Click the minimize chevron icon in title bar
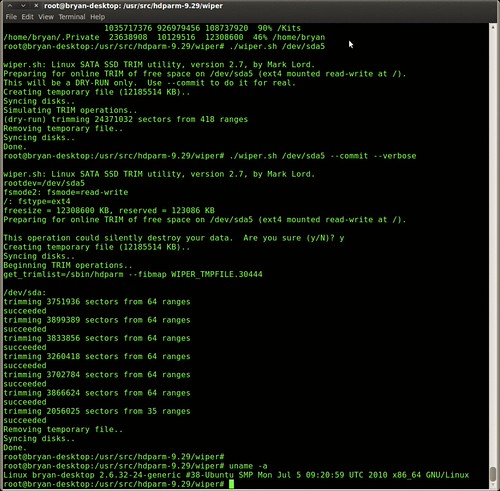Viewport: 500px width, 491px height. tap(23, 6)
